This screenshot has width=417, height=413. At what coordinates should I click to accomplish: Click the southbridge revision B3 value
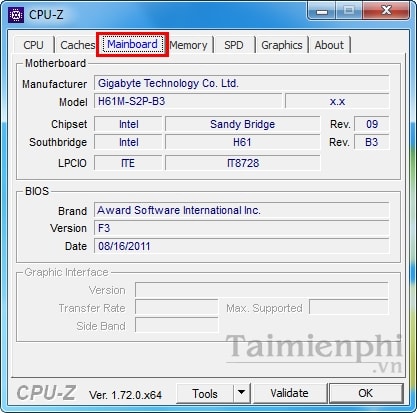371,142
